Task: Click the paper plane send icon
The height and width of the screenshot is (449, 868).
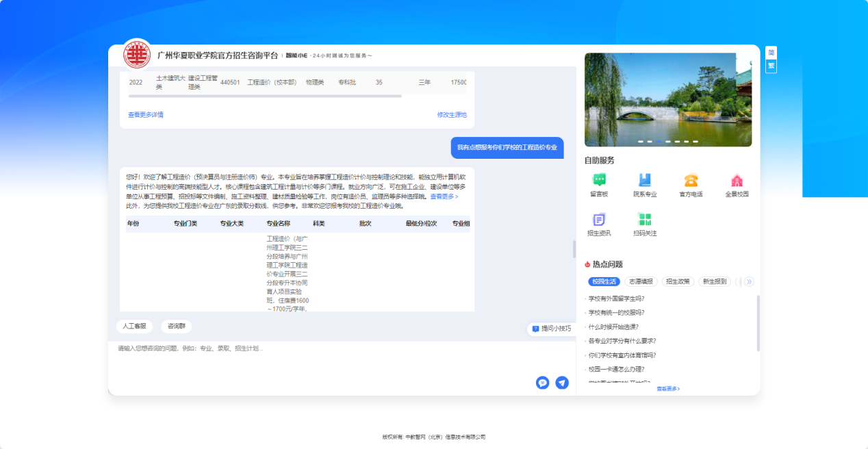Action: [562, 383]
